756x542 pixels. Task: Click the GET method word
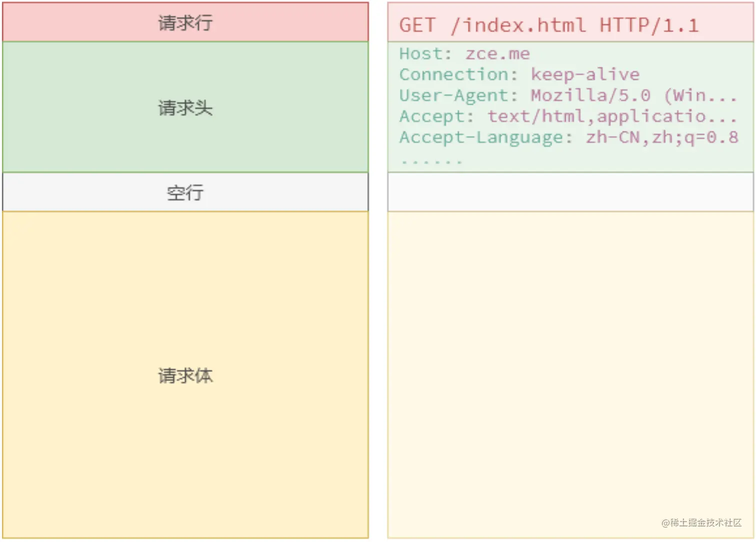coord(417,25)
